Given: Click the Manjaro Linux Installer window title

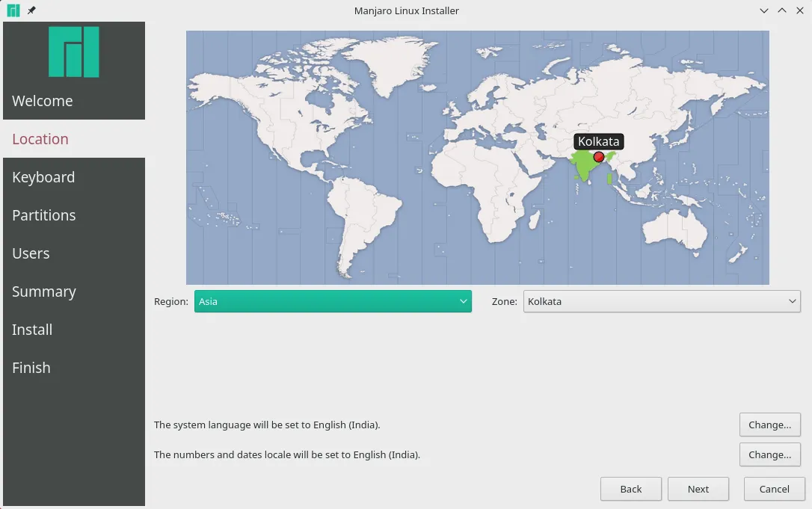Looking at the screenshot, I should (407, 10).
